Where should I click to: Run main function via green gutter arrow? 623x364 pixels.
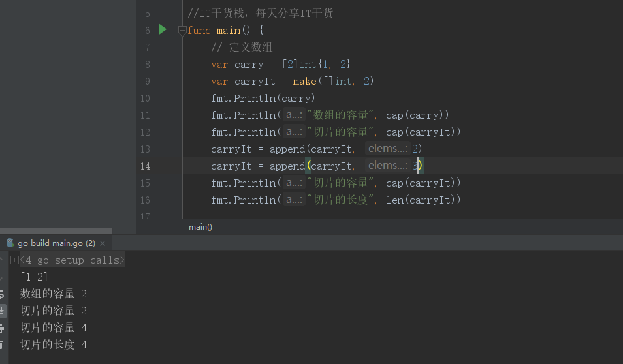pos(163,29)
